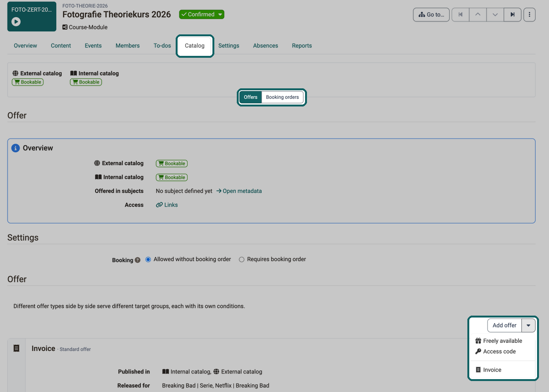Open the Members tab
This screenshot has height=392, width=549.
point(127,46)
